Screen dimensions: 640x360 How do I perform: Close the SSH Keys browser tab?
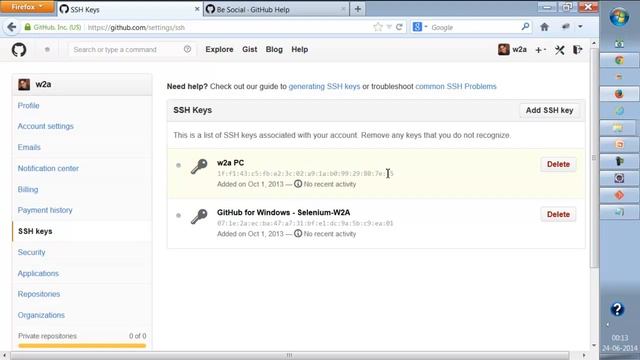197,9
